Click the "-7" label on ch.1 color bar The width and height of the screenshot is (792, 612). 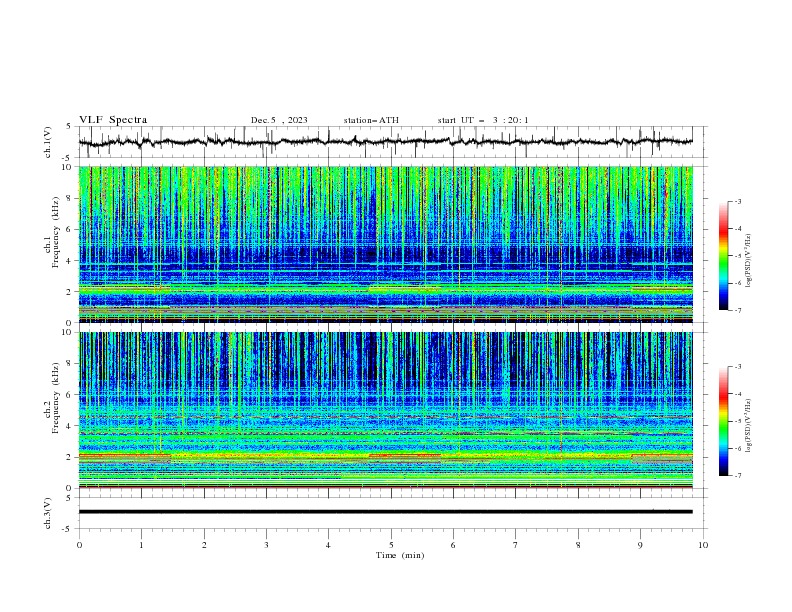[737, 310]
